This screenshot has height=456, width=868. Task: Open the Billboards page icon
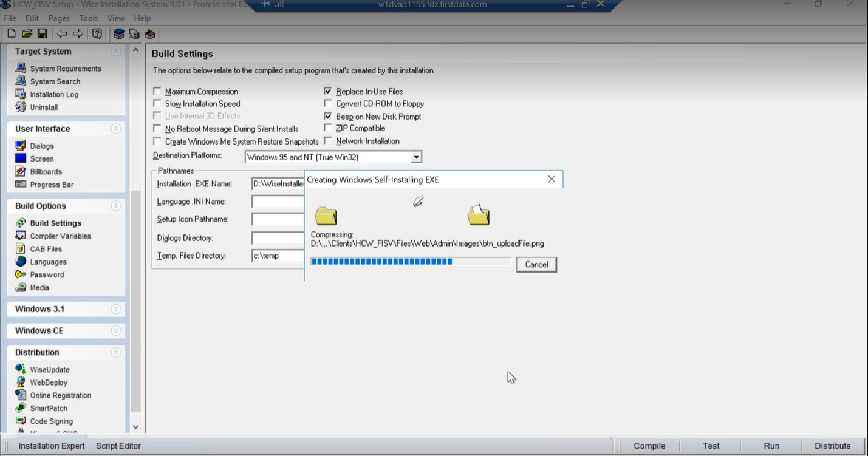(21, 171)
